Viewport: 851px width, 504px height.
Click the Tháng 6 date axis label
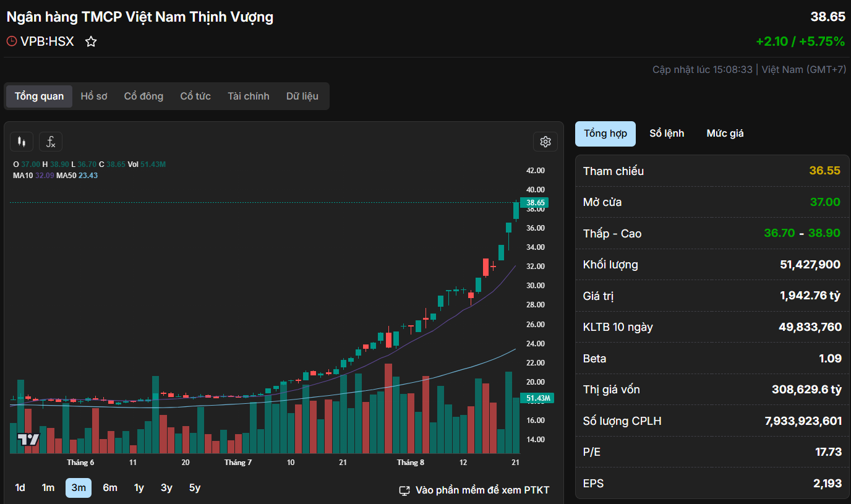[x=80, y=463]
